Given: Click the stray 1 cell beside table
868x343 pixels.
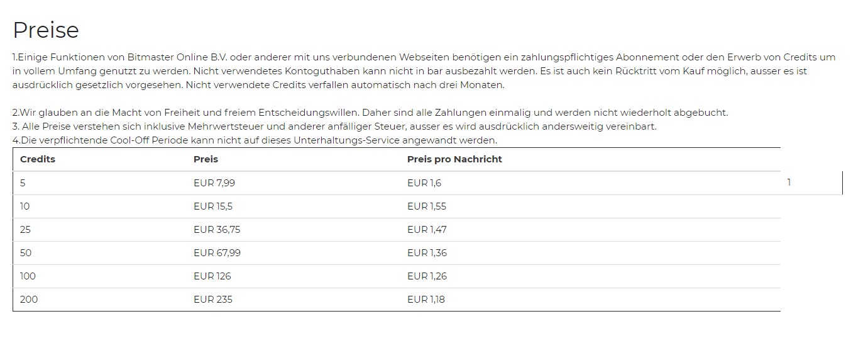Looking at the screenshot, I should 811,183.
